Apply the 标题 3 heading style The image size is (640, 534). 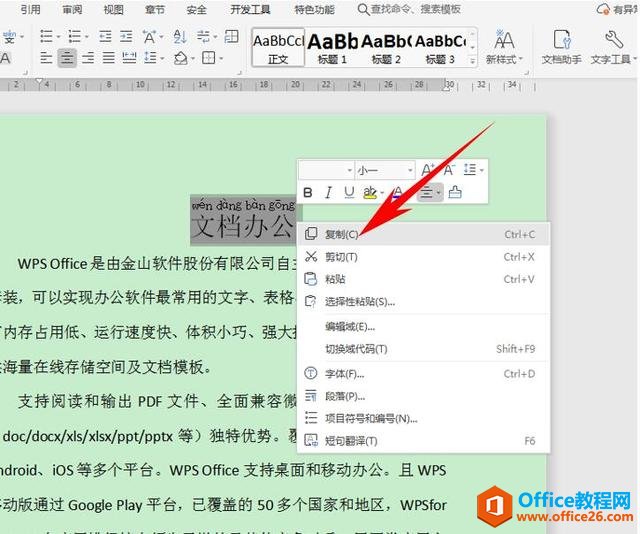[x=440, y=47]
